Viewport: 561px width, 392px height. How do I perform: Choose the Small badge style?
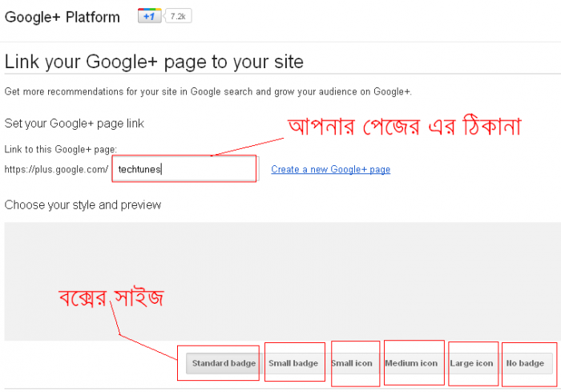293,363
